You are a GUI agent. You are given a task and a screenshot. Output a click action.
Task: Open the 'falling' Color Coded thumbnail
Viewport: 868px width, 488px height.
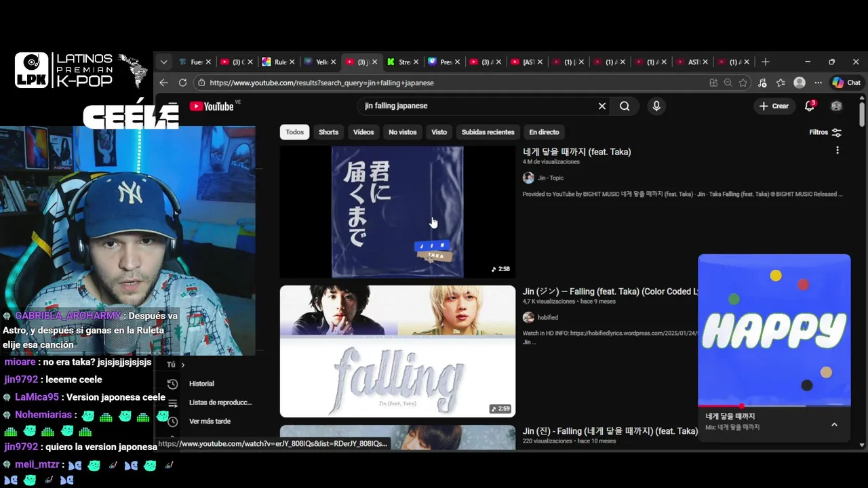point(397,351)
